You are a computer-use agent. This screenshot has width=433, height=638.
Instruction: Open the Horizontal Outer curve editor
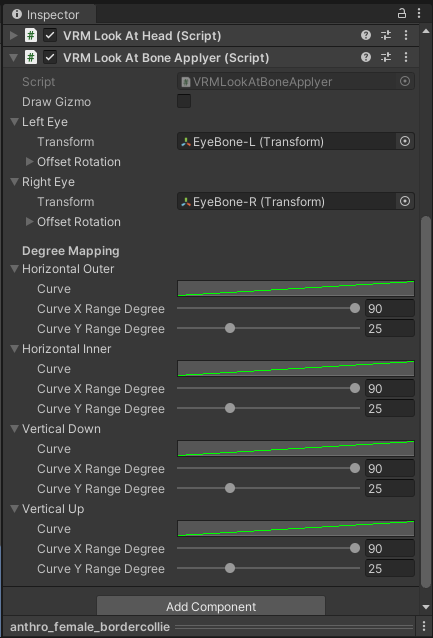point(296,288)
